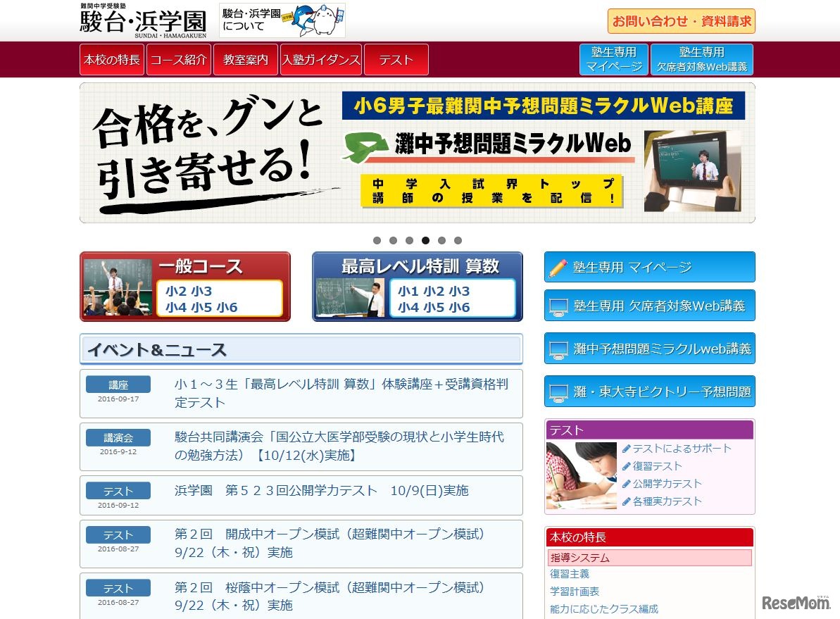This screenshot has width=840, height=619.
Task: Open the 灘中予想問題ミラクルWeb hero banner
Action: [418, 153]
